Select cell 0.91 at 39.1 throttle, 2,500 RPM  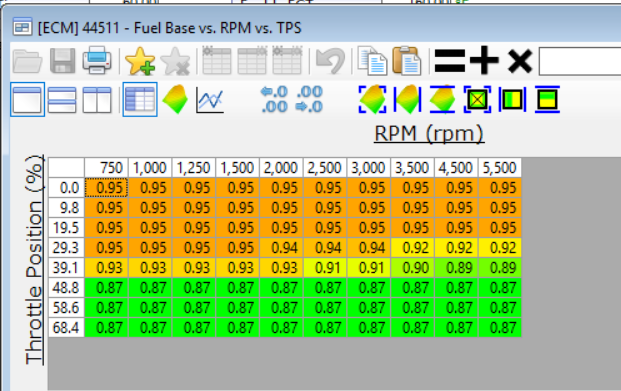click(x=325, y=268)
